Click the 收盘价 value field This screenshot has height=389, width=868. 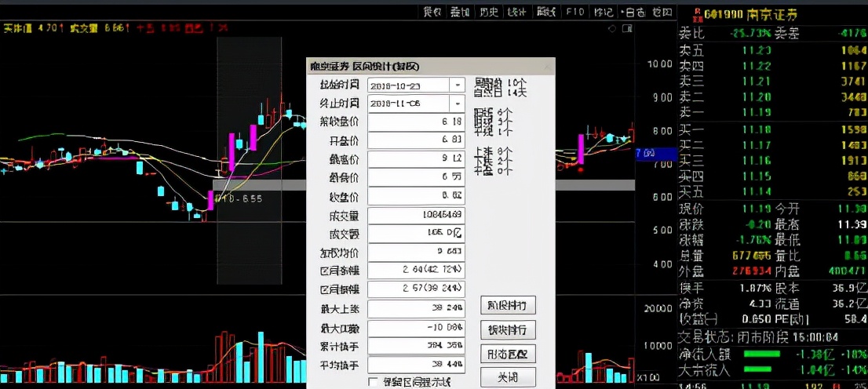pos(416,196)
